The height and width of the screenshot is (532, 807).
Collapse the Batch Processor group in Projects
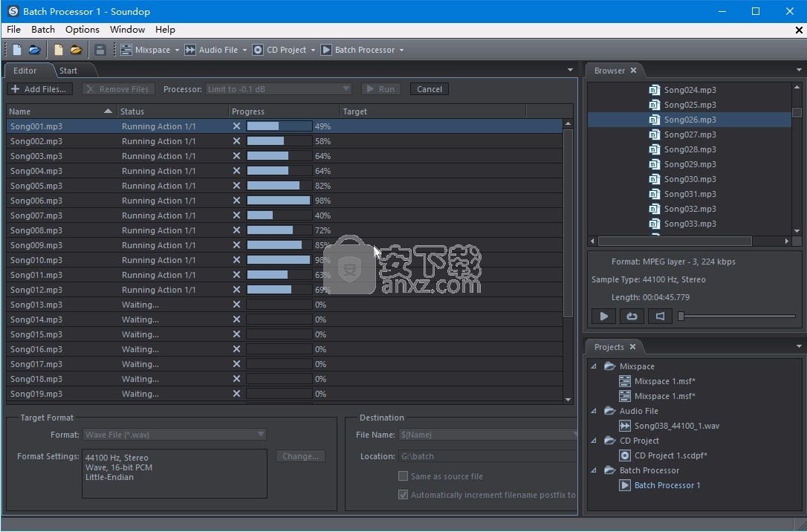[x=592, y=470]
